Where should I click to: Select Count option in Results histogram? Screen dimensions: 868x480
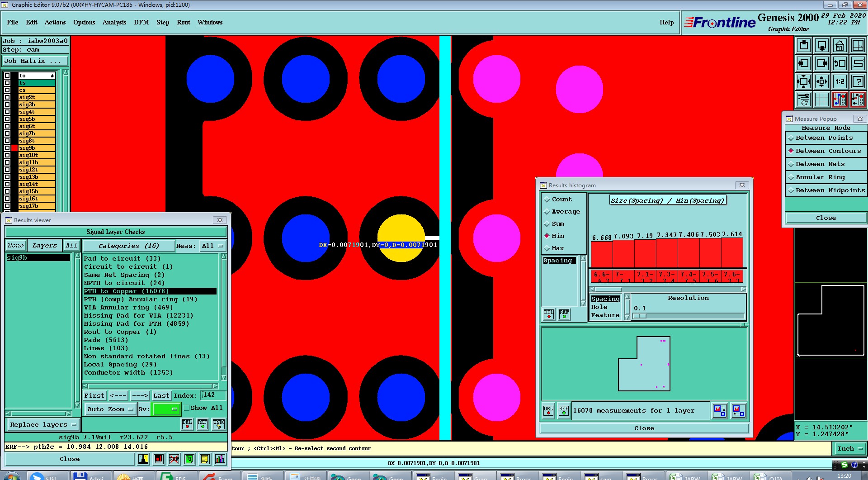(558, 200)
